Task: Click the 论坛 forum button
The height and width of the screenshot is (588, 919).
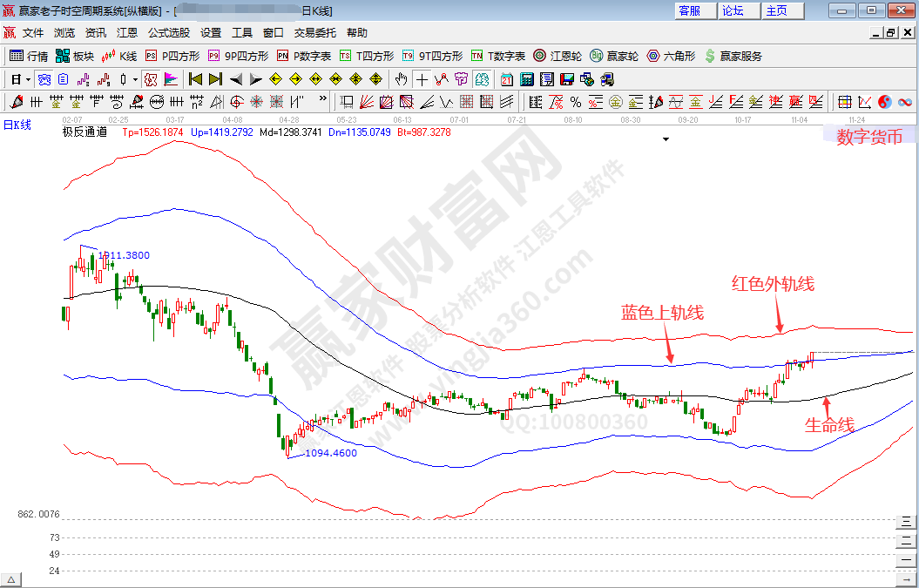Action: click(x=733, y=10)
